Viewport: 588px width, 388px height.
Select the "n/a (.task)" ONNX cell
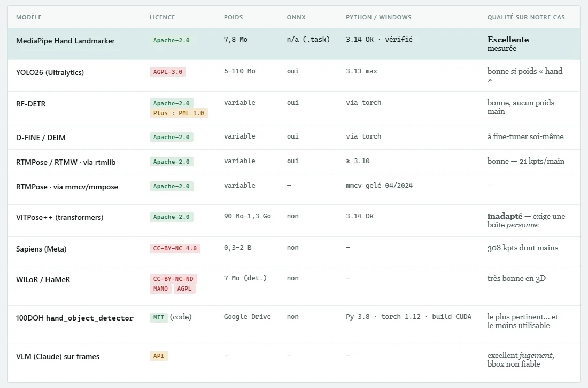pos(308,40)
